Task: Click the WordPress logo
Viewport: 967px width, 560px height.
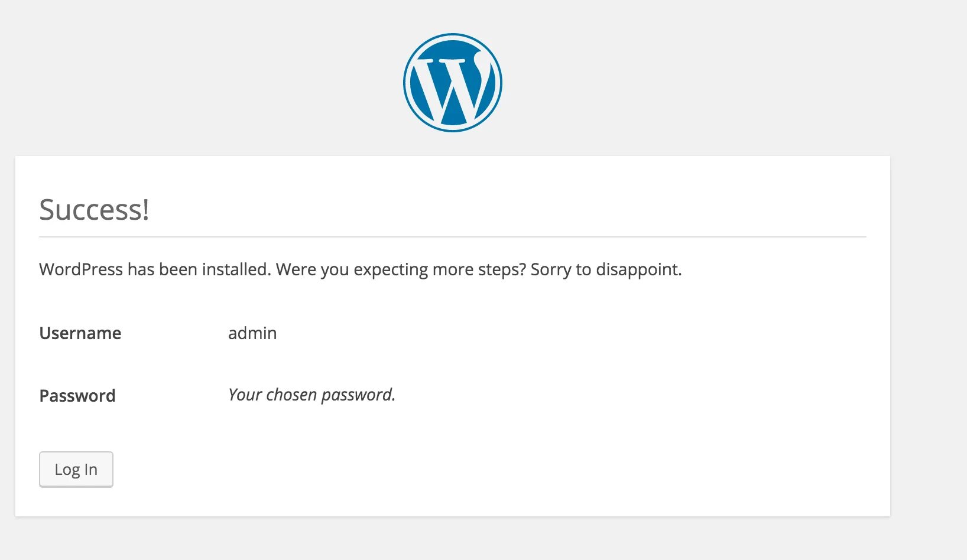Action: [453, 83]
